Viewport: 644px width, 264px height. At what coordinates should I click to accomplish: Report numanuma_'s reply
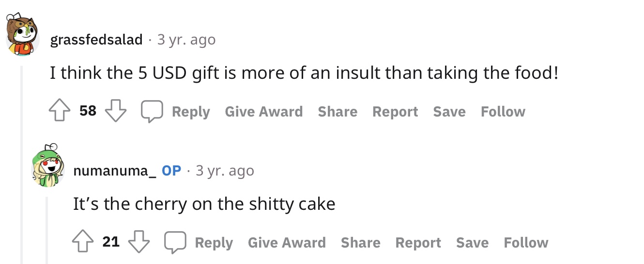418,242
